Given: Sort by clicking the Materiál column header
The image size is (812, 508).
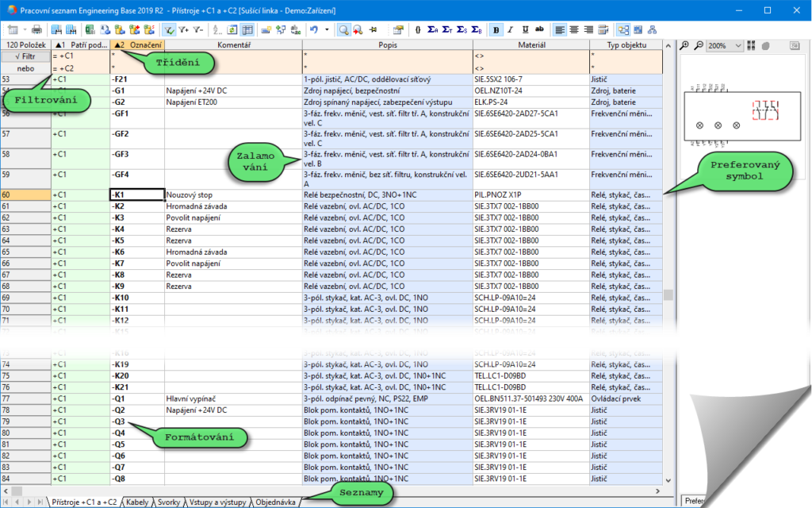Looking at the screenshot, I should point(531,46).
